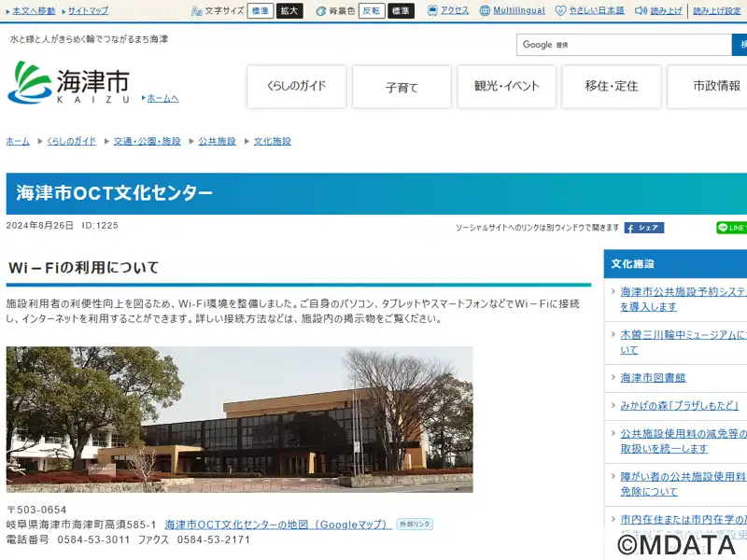Open 読み上げ設定 link

tap(716, 10)
